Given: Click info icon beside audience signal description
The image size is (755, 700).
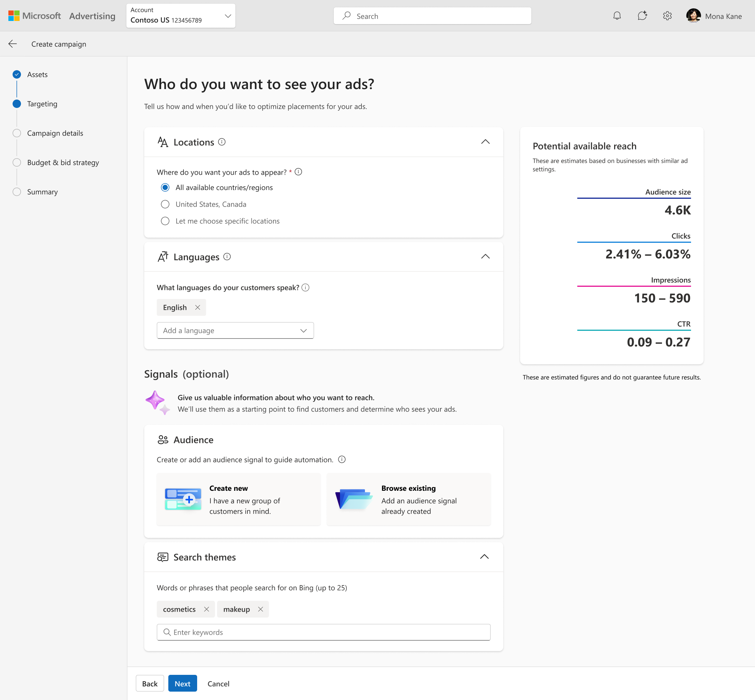Looking at the screenshot, I should (342, 459).
